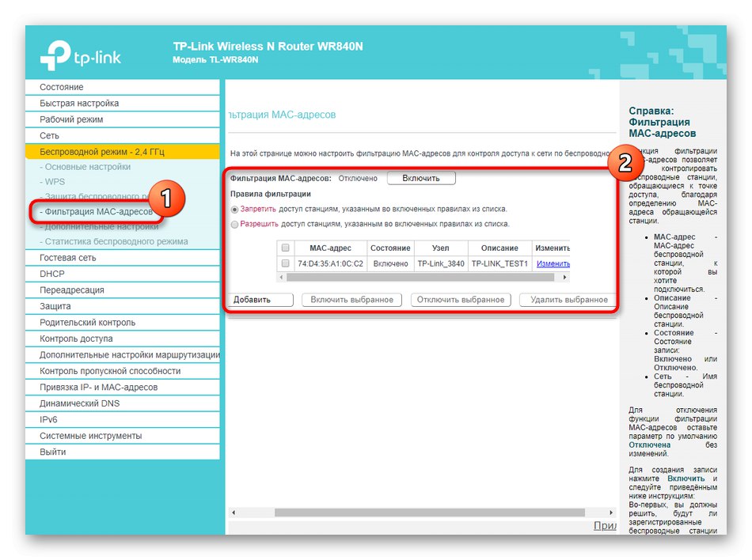Select the Запретить radio option
Viewport: 752px width, 560px height.
point(234,210)
